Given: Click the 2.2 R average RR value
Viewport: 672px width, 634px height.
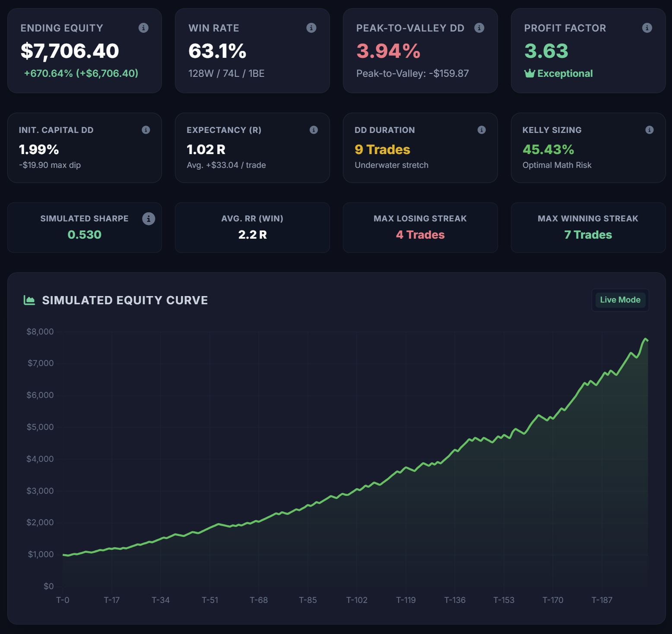Looking at the screenshot, I should pyautogui.click(x=252, y=234).
